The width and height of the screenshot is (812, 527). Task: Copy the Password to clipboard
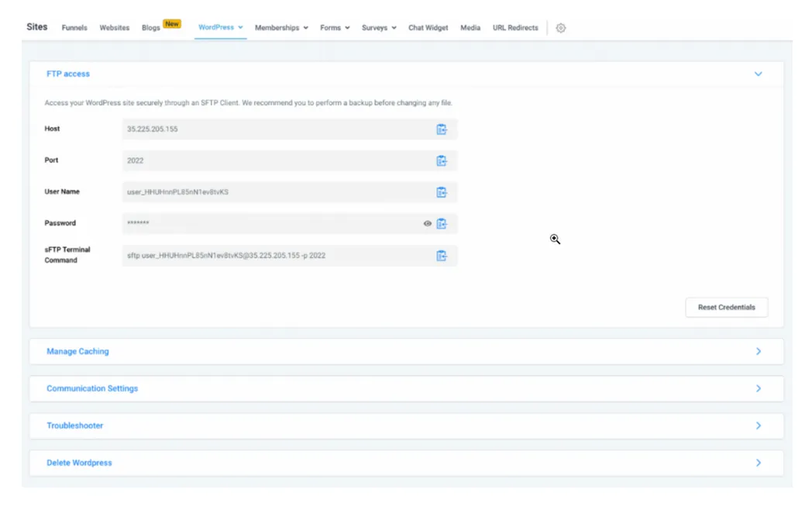441,223
